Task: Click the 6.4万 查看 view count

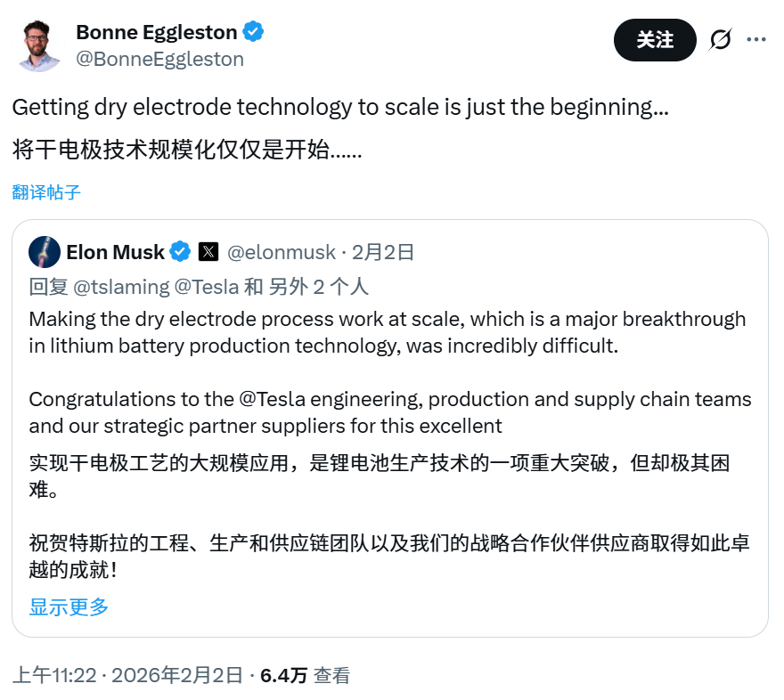Action: (x=305, y=675)
